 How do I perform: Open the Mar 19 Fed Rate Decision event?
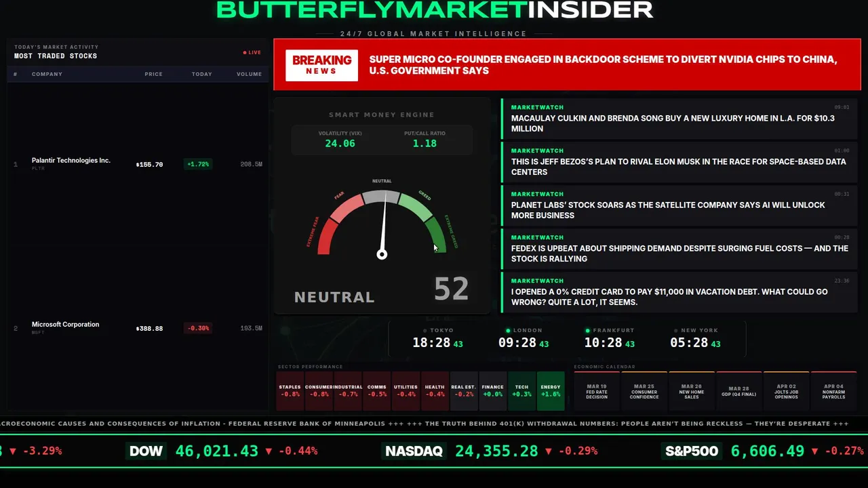click(597, 391)
